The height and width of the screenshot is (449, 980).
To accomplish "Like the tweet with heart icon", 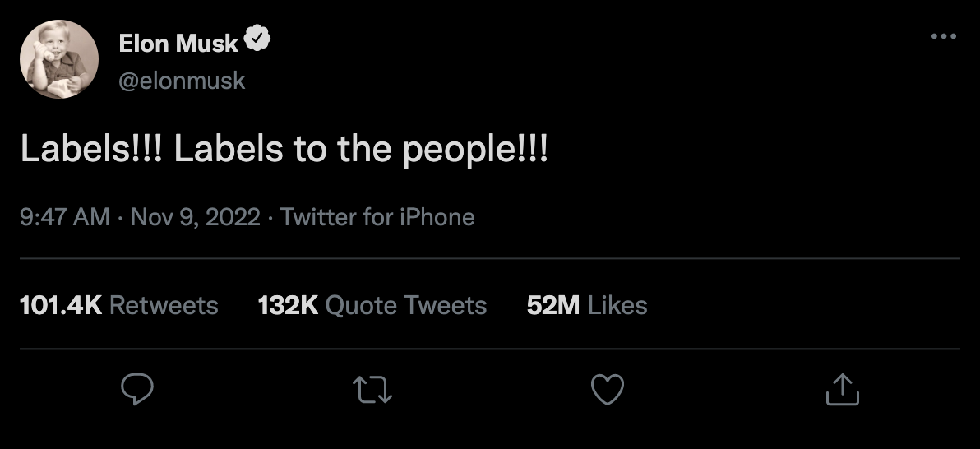I will (x=608, y=390).
